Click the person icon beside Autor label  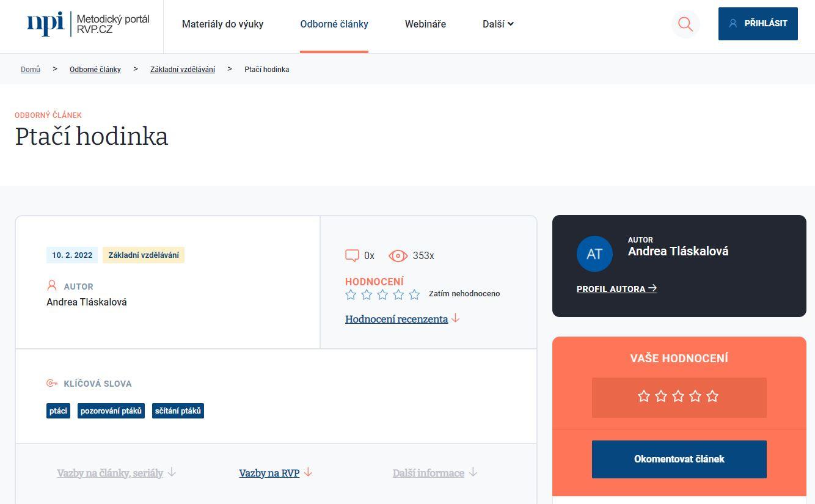pyautogui.click(x=52, y=286)
